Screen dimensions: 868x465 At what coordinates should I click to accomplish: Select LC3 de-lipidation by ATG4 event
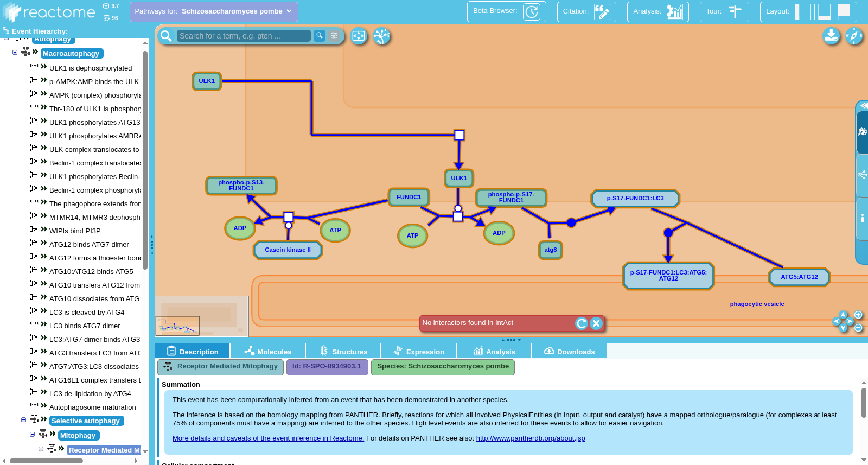pyautogui.click(x=90, y=394)
